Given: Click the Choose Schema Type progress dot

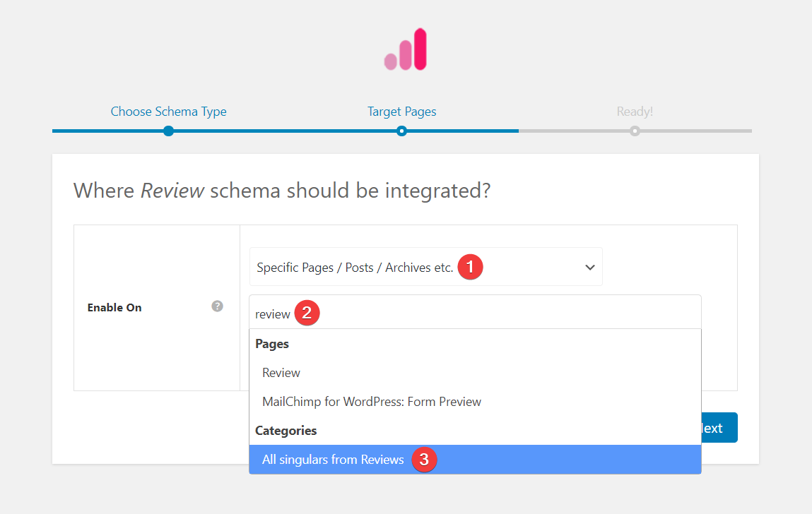Looking at the screenshot, I should pos(168,131).
